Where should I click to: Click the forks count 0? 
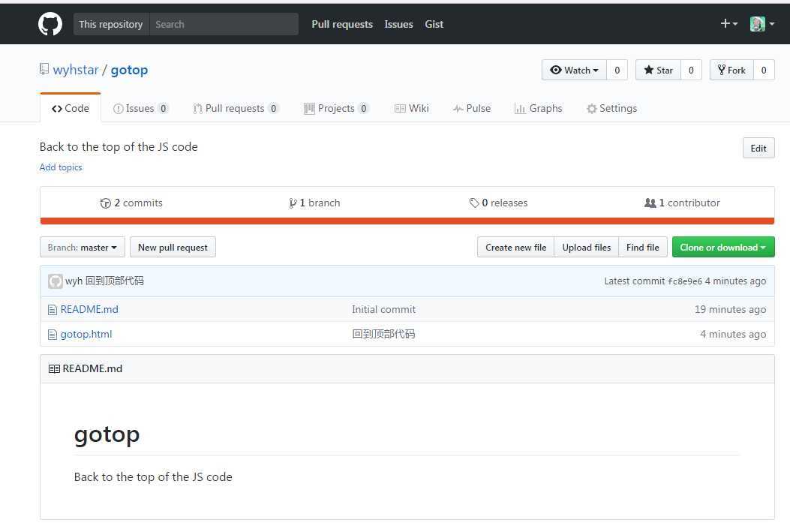pos(764,70)
